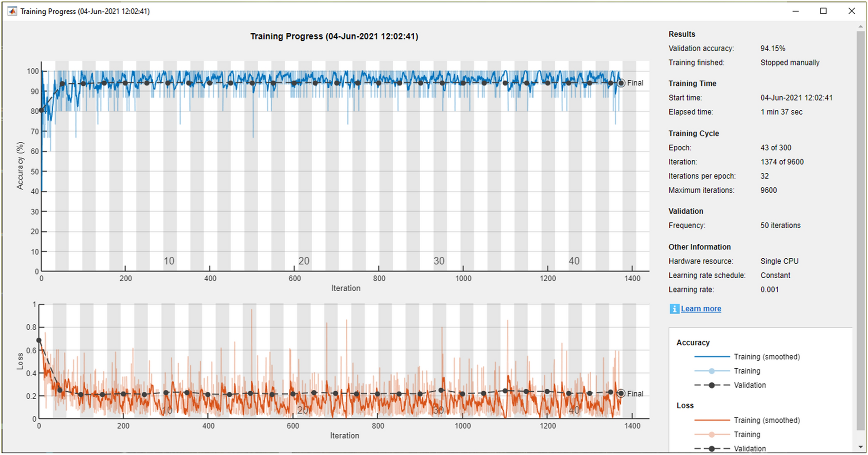Click epoch 20 label in accuracy plot
The height and width of the screenshot is (455, 868).
pyautogui.click(x=304, y=261)
